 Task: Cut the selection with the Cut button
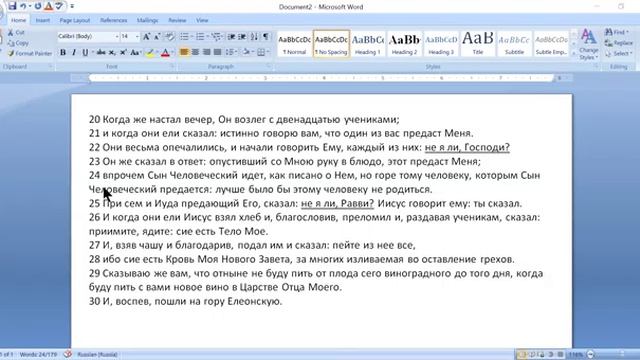tap(16, 32)
